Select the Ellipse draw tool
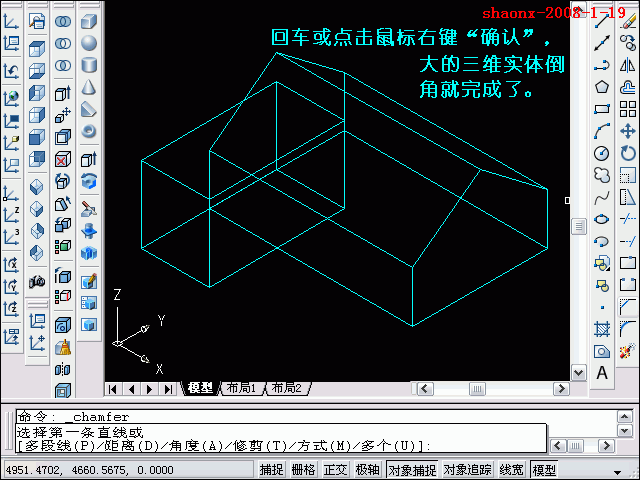Image resolution: width=640 pixels, height=480 pixels. (x=602, y=220)
